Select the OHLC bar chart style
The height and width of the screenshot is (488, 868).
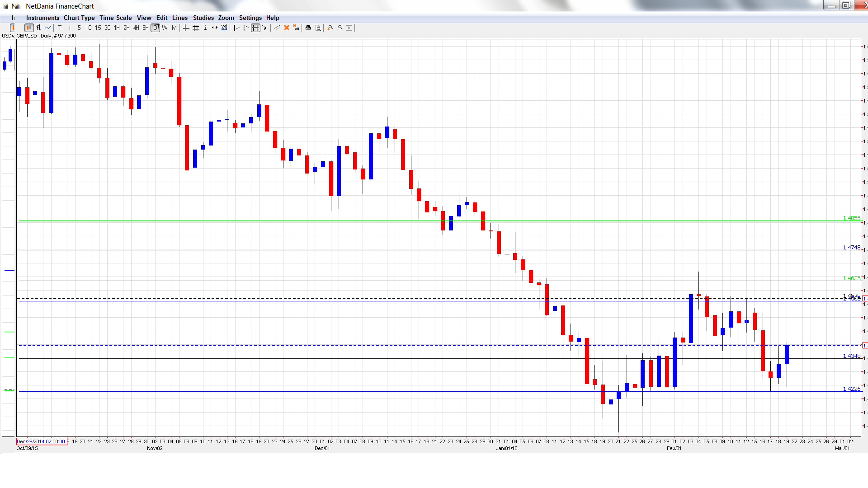pyautogui.click(x=38, y=28)
